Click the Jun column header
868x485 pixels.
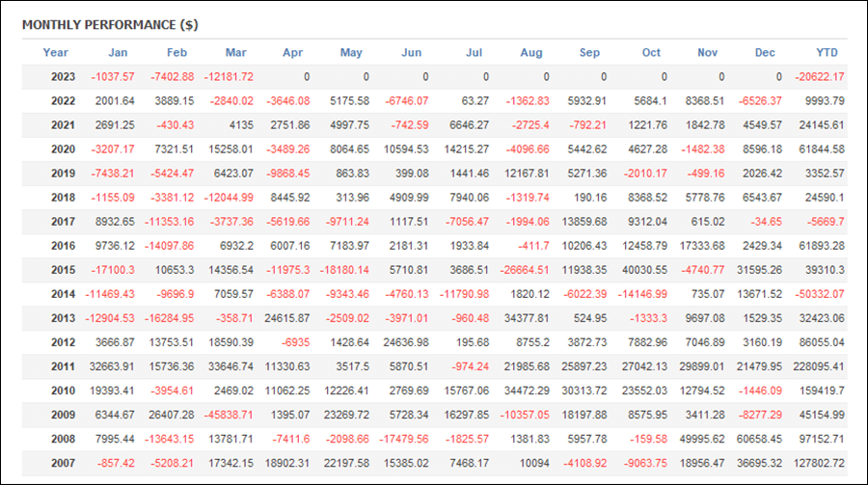(x=411, y=53)
